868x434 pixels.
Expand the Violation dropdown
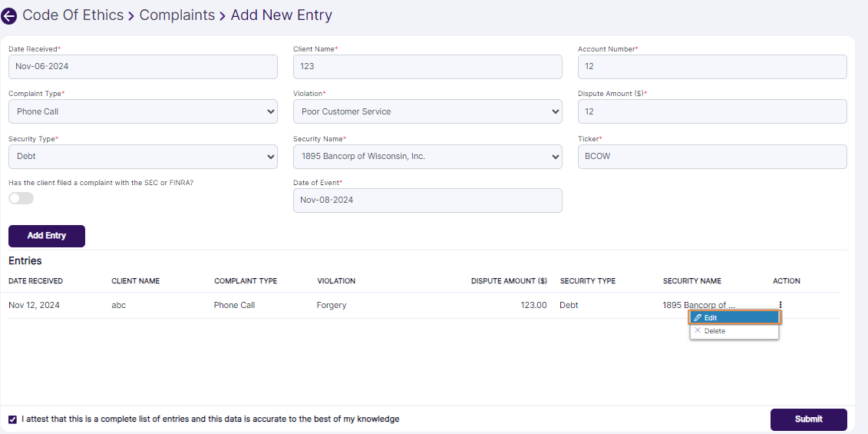(x=427, y=111)
